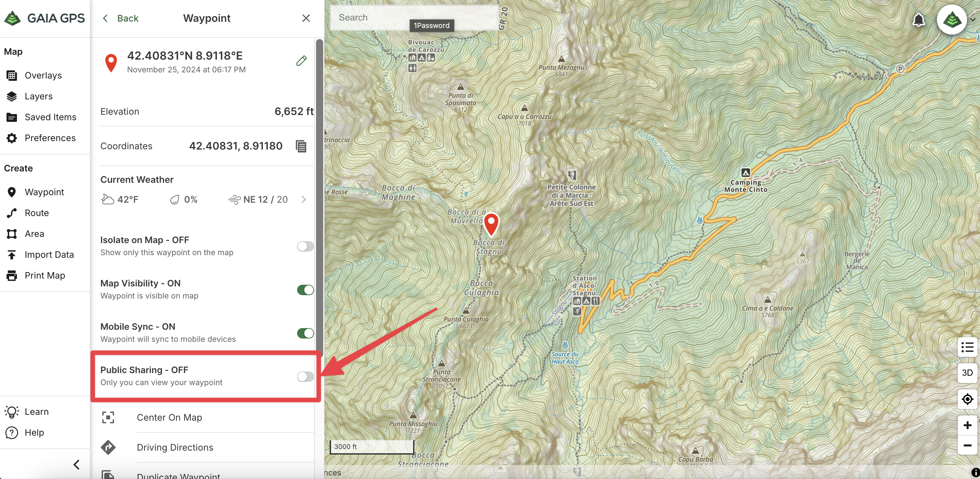This screenshot has height=479, width=980.
Task: Turn off Map Visibility switch
Action: tap(305, 290)
